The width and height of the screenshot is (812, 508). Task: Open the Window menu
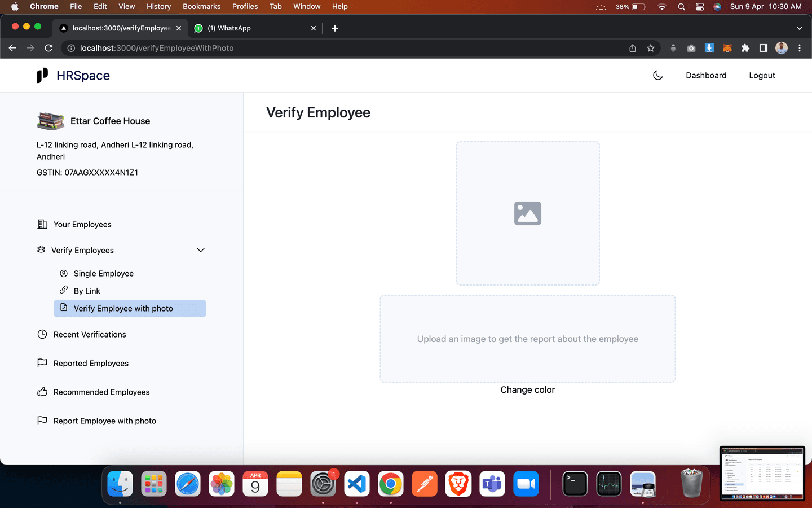[x=307, y=6]
